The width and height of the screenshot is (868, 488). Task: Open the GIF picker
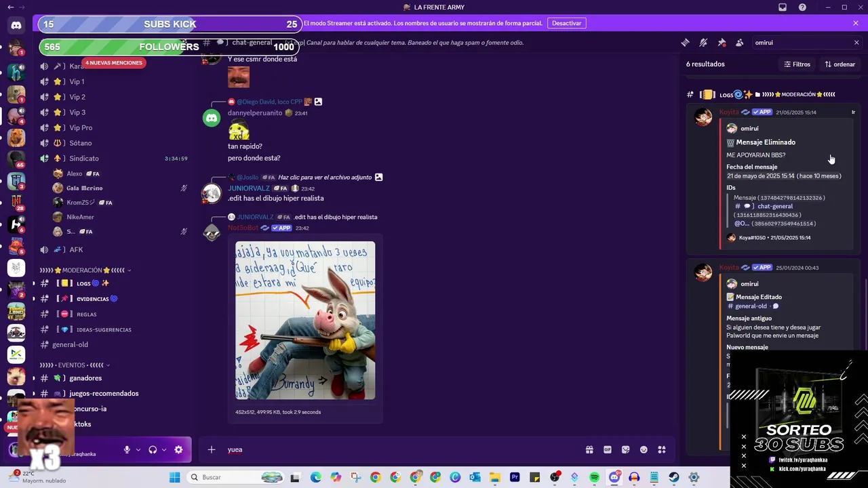(608, 449)
